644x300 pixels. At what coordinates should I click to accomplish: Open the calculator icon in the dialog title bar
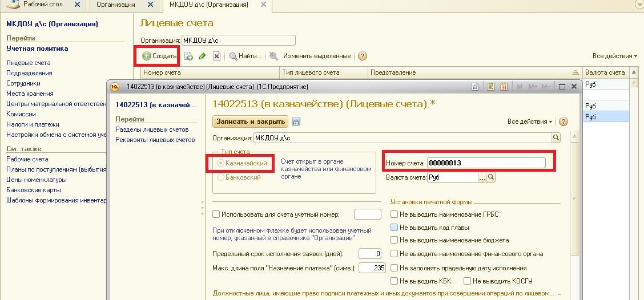490,87
